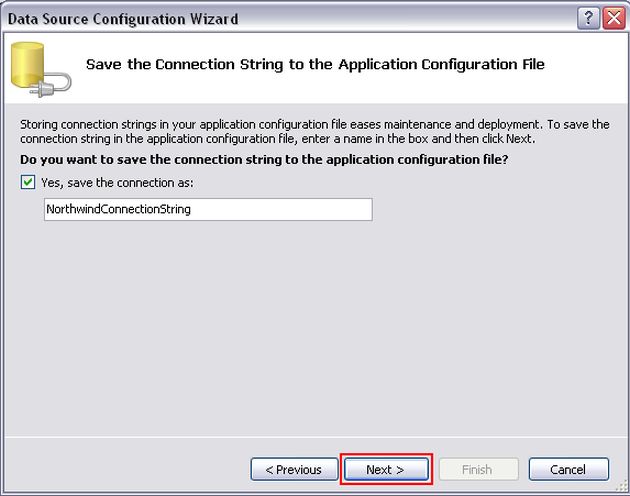
Task: Click the bold "Do you want to save" question
Action: pos(264,160)
